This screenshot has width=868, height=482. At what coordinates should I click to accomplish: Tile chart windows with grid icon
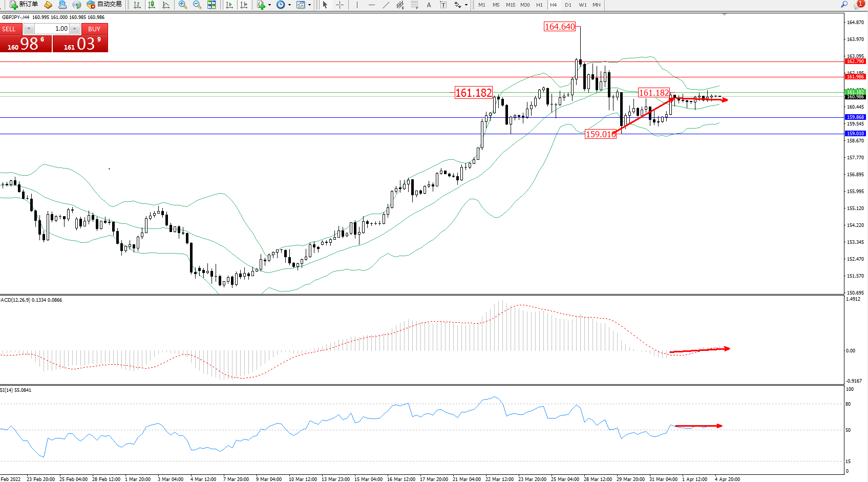(x=211, y=5)
